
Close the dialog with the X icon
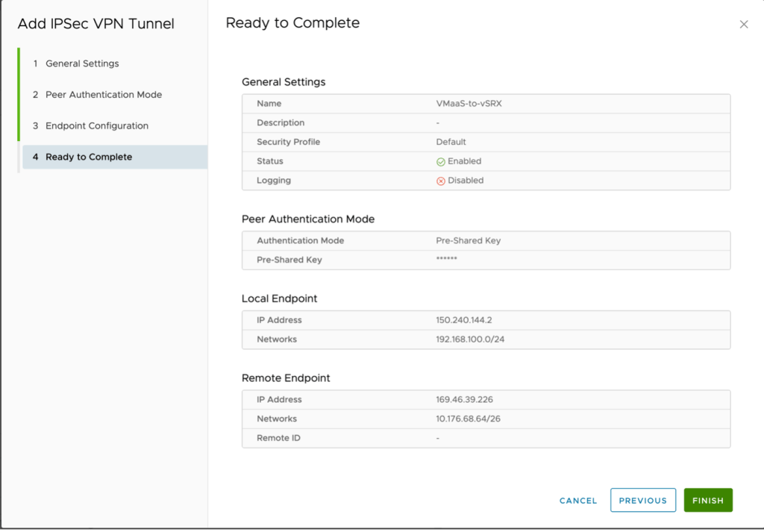coord(743,25)
